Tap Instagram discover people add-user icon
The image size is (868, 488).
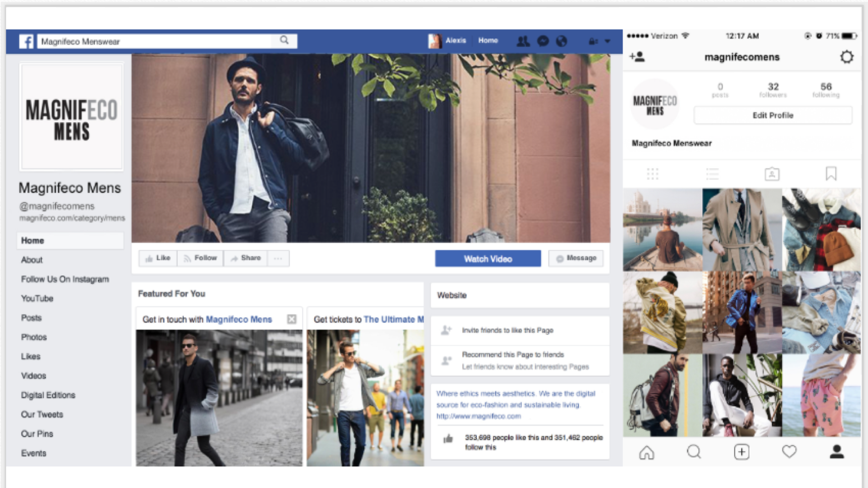tap(637, 57)
